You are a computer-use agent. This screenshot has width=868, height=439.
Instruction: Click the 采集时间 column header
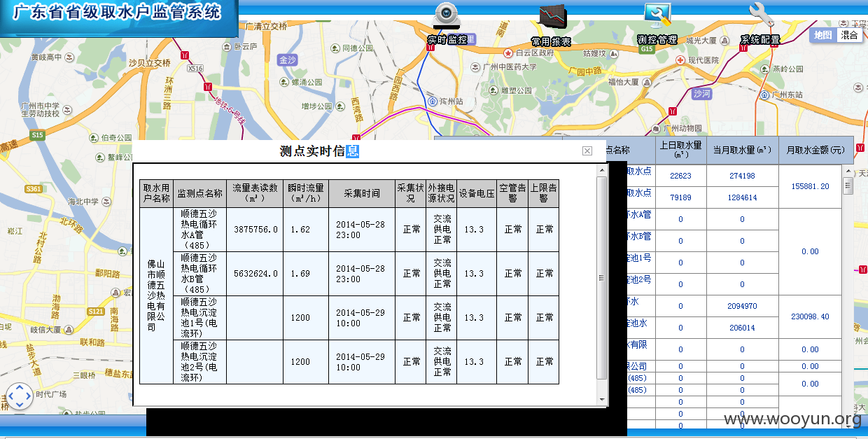(x=362, y=193)
